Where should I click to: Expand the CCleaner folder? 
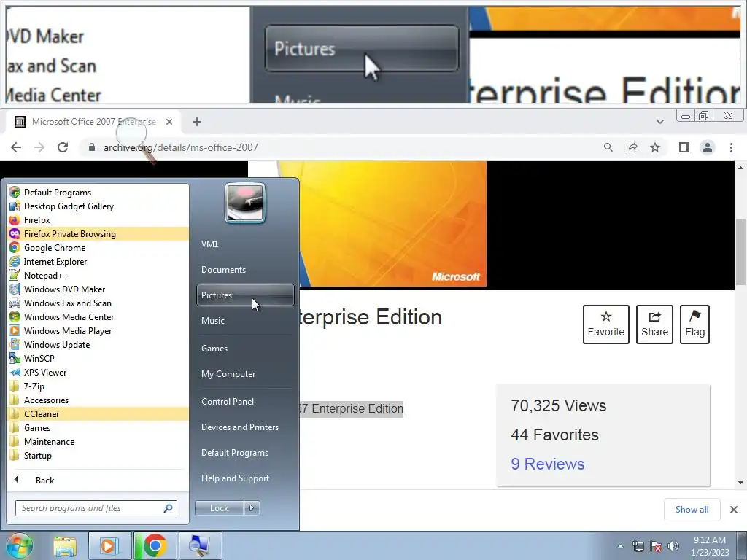[98, 414]
